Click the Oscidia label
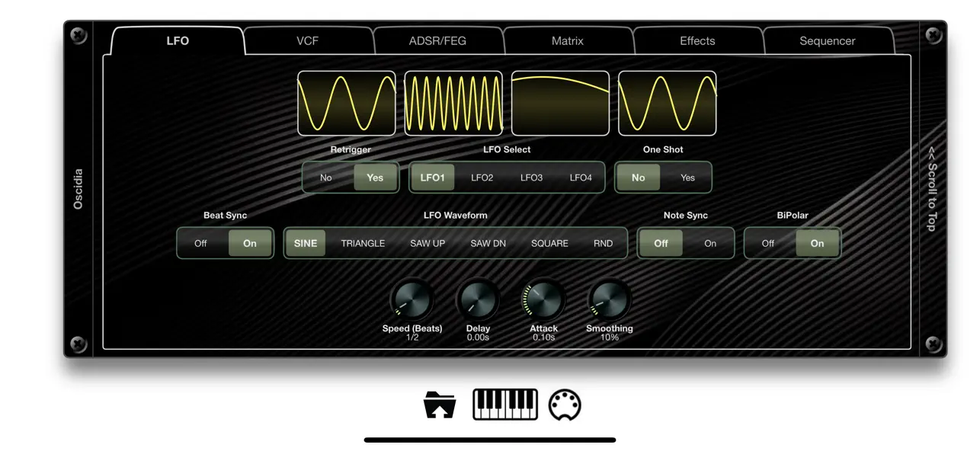The width and height of the screenshot is (980, 451). 78,189
